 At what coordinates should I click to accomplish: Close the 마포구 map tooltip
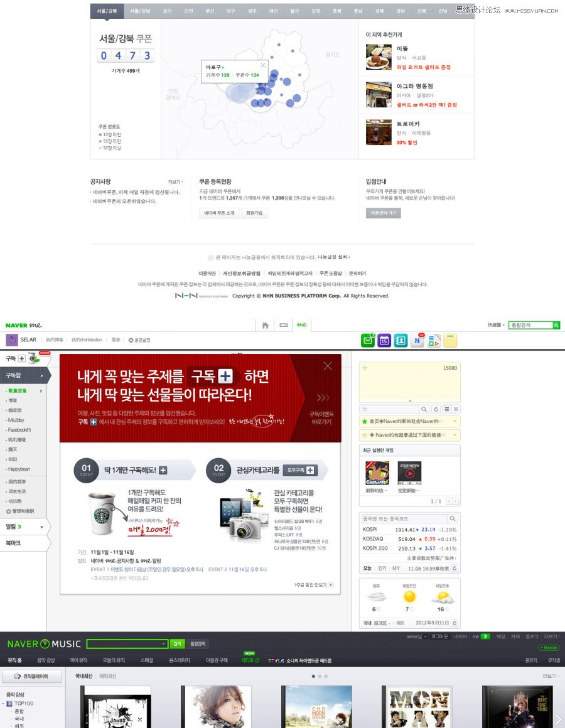pyautogui.click(x=263, y=65)
